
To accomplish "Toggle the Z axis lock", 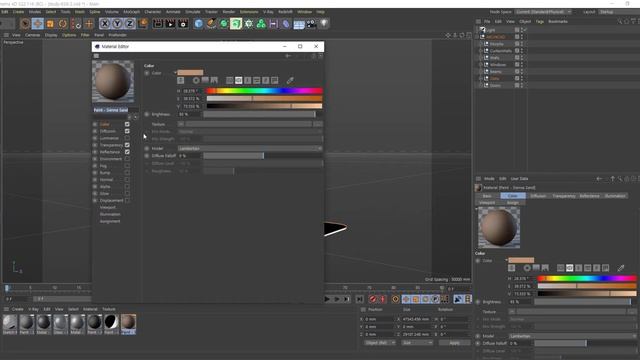I will (x=130, y=24).
